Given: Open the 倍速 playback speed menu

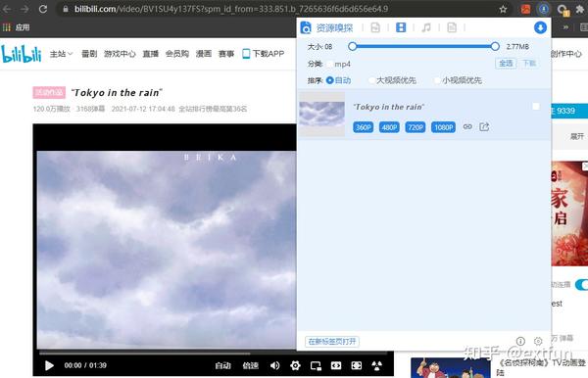Looking at the screenshot, I should 250,365.
